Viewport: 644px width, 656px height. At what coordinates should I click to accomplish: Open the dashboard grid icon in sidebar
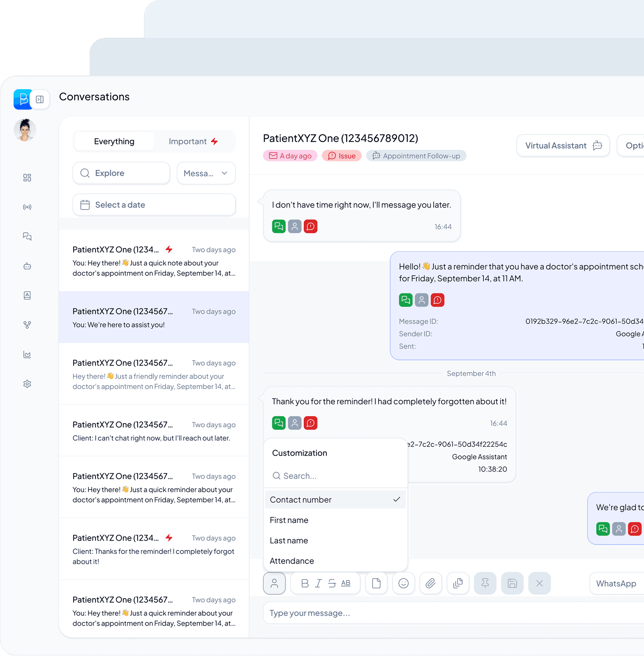tap(27, 177)
